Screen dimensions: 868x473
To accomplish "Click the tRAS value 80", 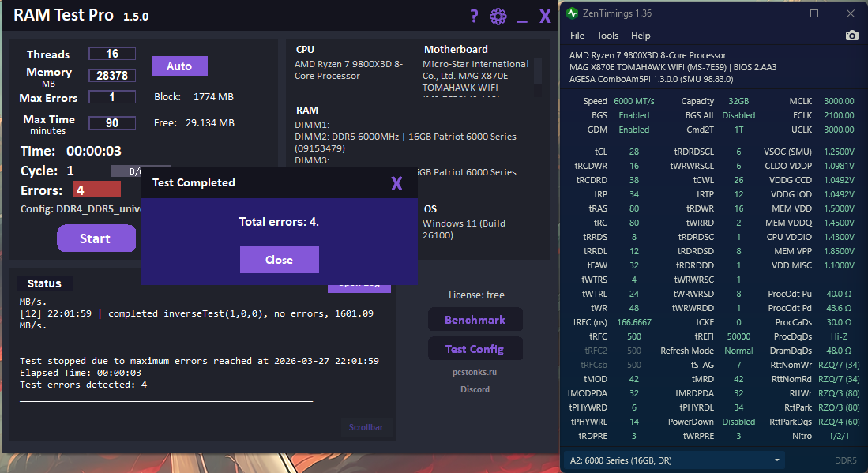I will pos(634,208).
